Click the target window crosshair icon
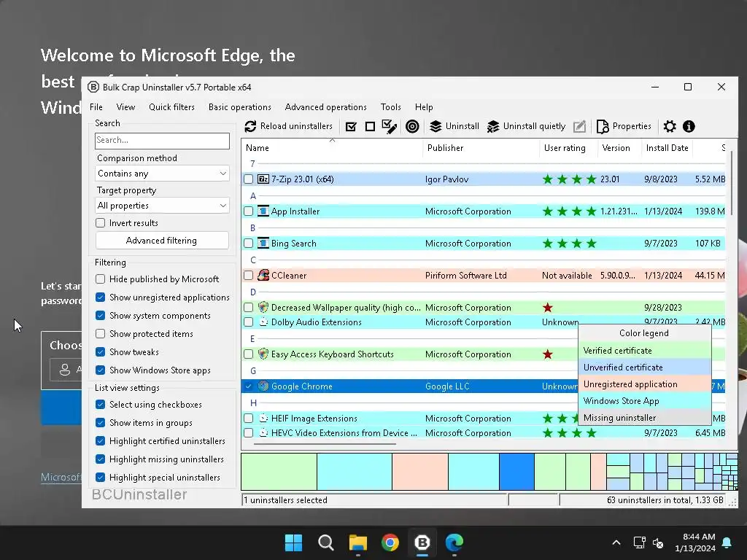Image resolution: width=747 pixels, height=560 pixels. [x=412, y=127]
